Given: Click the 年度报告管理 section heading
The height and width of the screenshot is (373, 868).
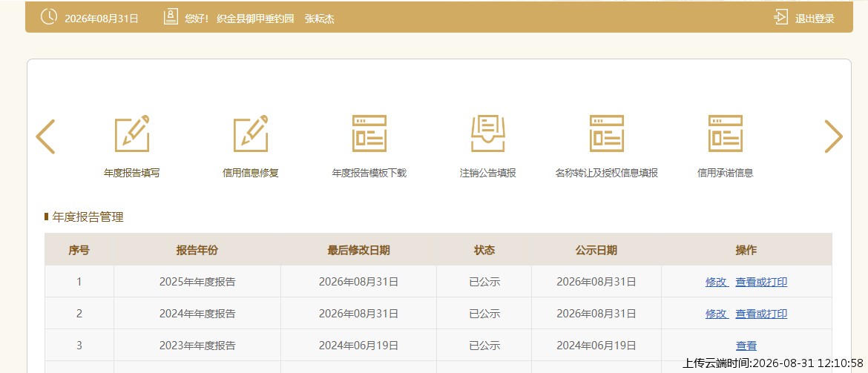Looking at the screenshot, I should coord(88,217).
